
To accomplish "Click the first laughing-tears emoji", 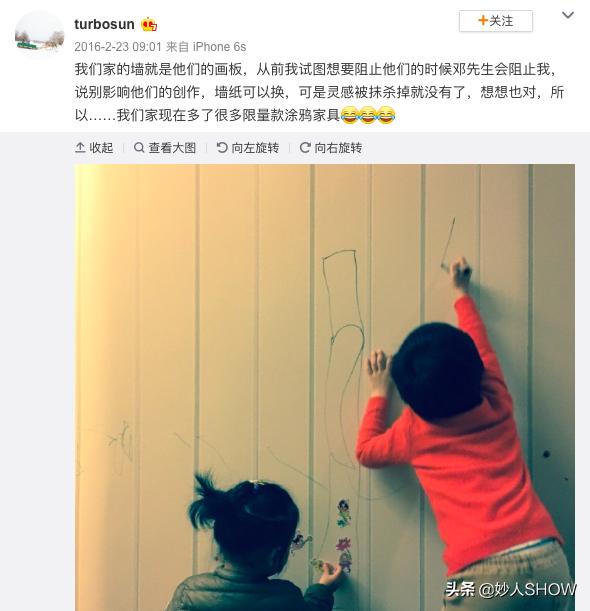I will (x=350, y=115).
